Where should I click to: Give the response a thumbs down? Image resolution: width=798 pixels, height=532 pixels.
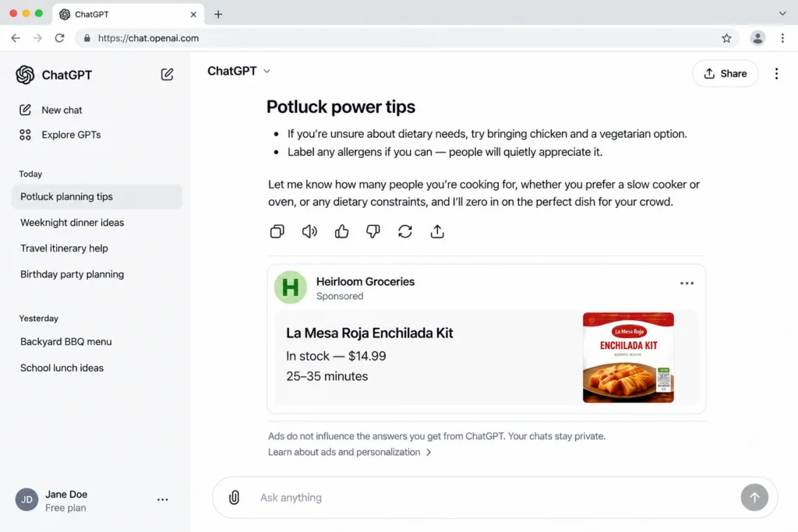(x=373, y=231)
